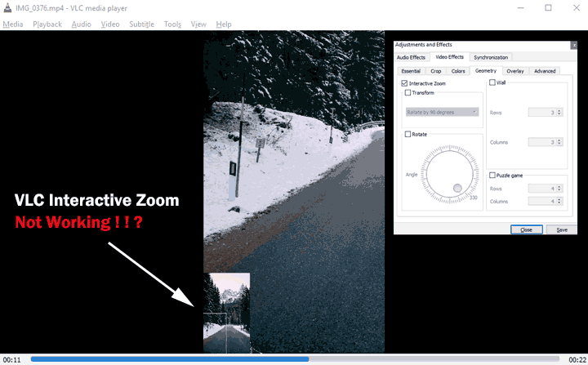Screen dimensions: 588x365
Task: Close the Adjustments and Effects dialog
Action: [573, 45]
